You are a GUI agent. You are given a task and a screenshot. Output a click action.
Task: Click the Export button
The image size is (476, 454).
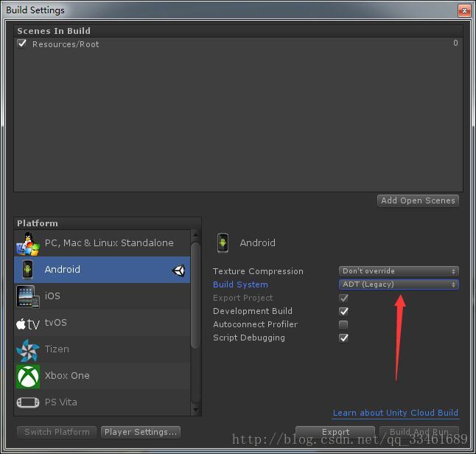tap(335, 432)
